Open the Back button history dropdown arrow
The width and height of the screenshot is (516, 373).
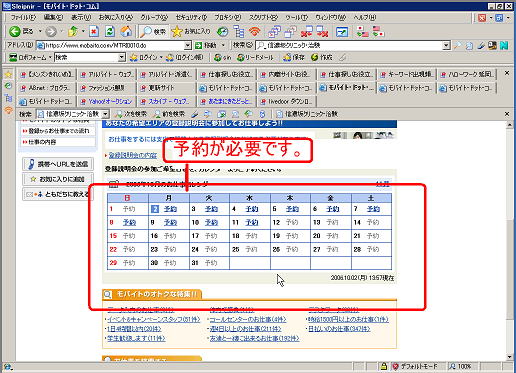40,32
